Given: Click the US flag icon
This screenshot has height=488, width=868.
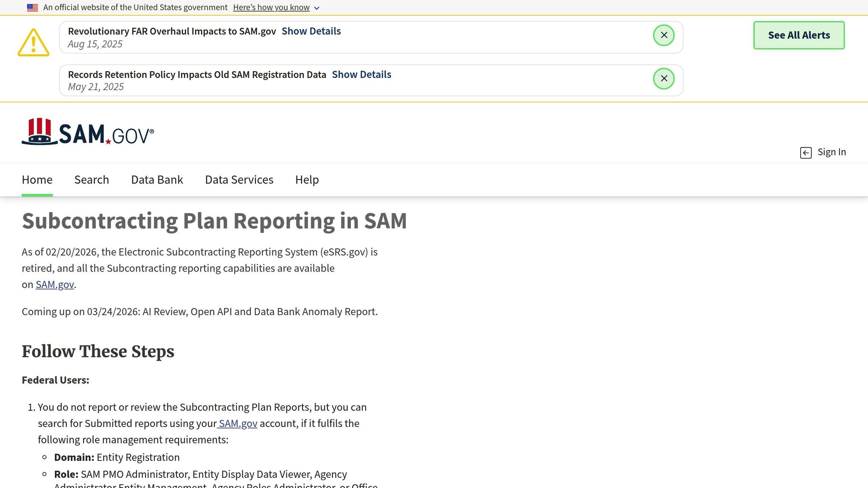Looking at the screenshot, I should click(33, 8).
